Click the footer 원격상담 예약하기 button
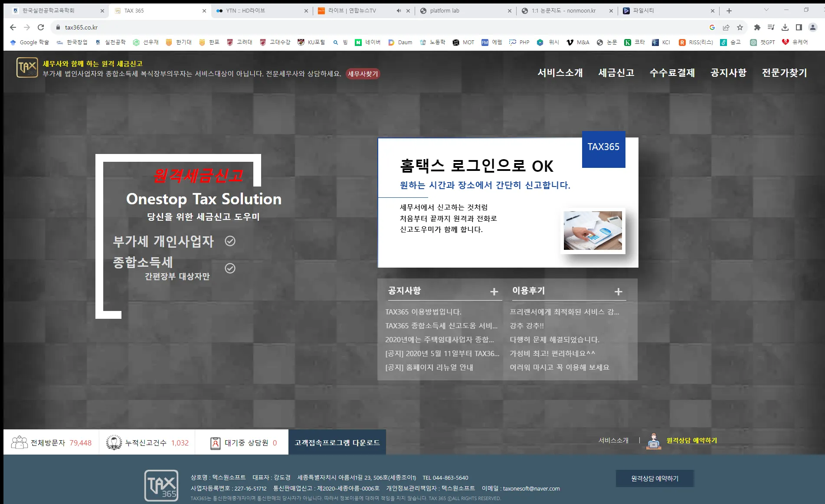The image size is (825, 504). click(655, 478)
